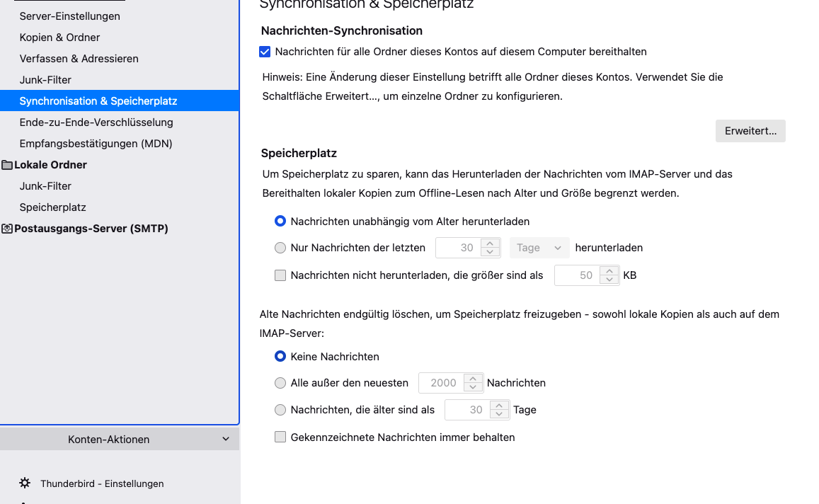Increase the download days stepper value

pyautogui.click(x=490, y=243)
